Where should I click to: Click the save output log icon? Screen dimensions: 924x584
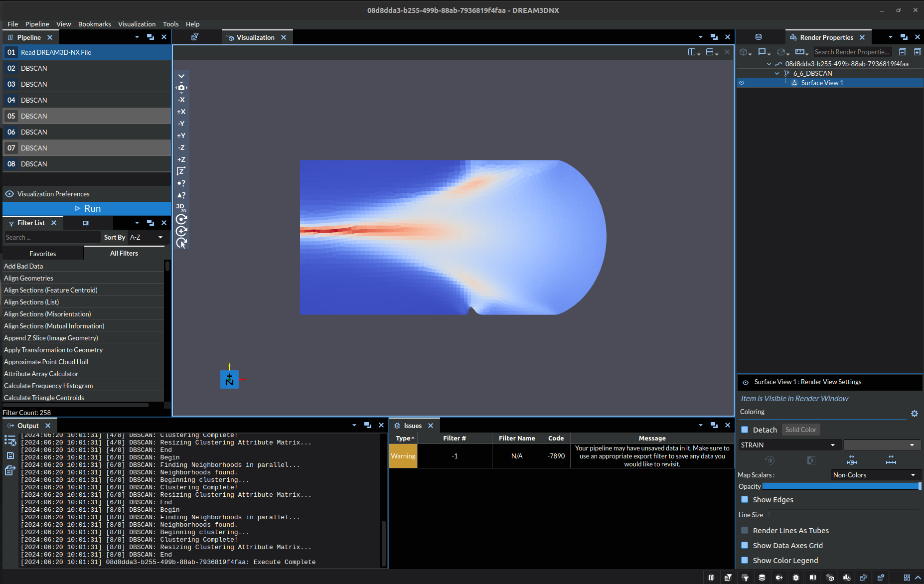click(10, 455)
